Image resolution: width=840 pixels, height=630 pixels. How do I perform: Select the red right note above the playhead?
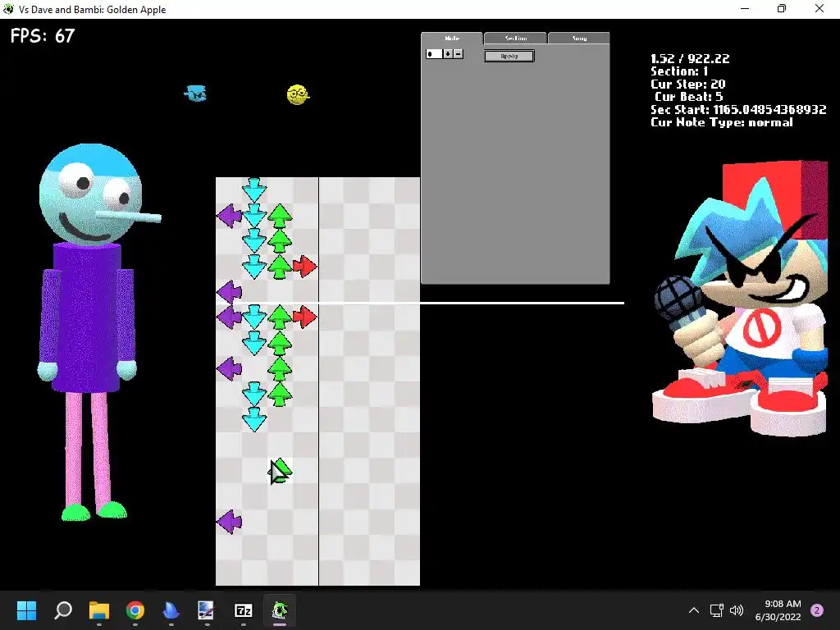click(x=305, y=267)
